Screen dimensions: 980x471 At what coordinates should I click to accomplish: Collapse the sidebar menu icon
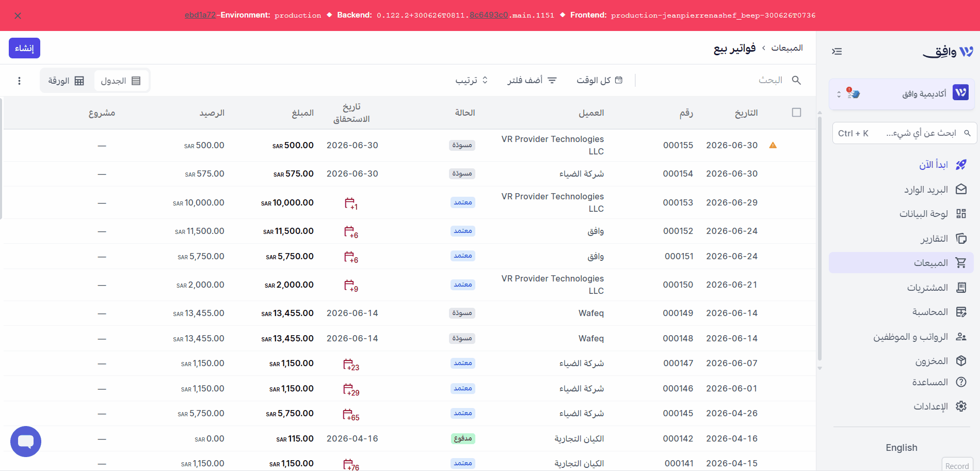click(x=837, y=51)
